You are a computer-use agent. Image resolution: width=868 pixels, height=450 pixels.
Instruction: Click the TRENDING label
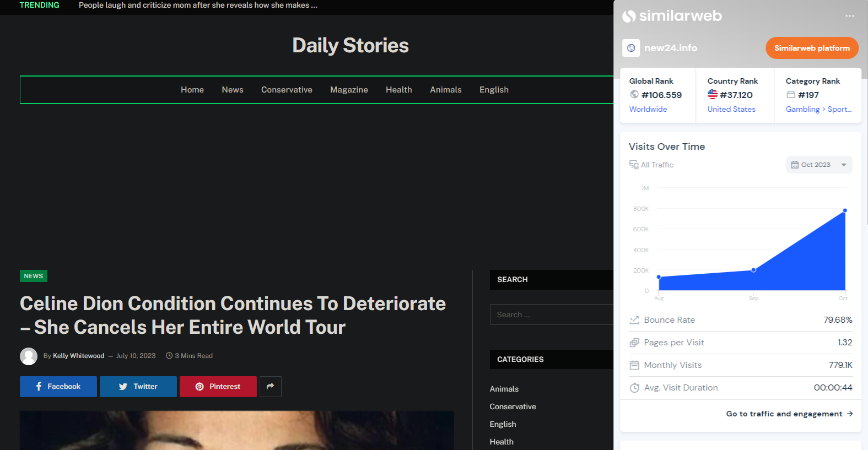click(39, 5)
